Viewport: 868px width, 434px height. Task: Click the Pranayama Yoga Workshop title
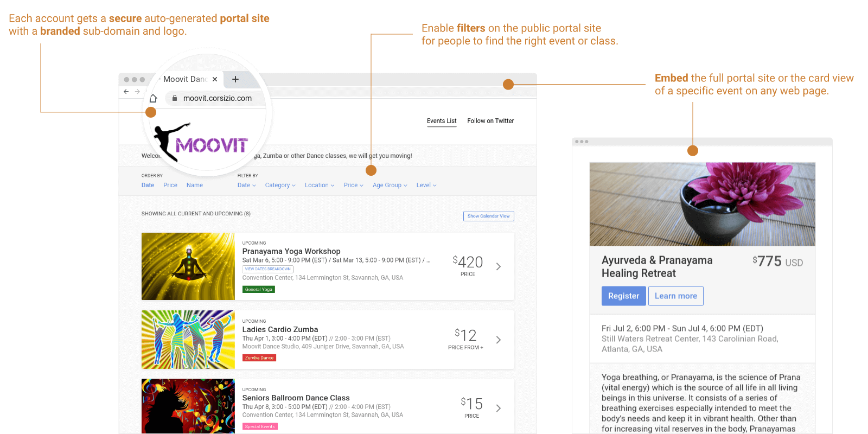click(x=291, y=251)
